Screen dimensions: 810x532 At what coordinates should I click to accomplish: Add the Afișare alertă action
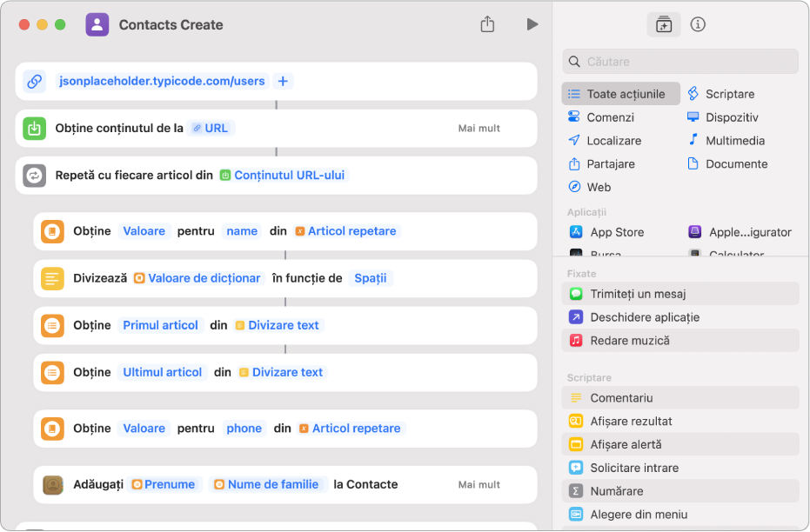point(680,444)
